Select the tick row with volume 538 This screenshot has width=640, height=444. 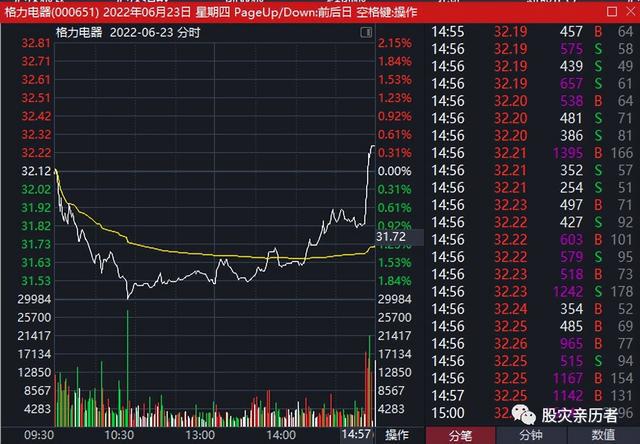(532, 101)
